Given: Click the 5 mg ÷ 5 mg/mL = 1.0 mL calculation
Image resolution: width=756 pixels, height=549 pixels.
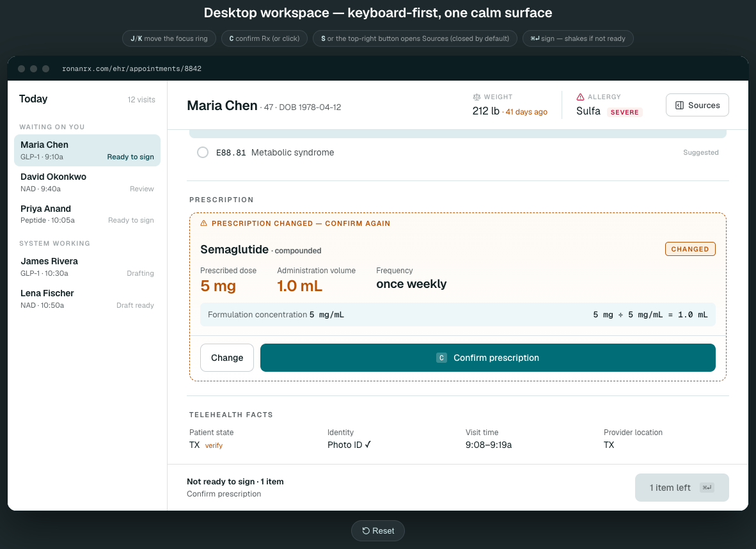Looking at the screenshot, I should [x=650, y=315].
